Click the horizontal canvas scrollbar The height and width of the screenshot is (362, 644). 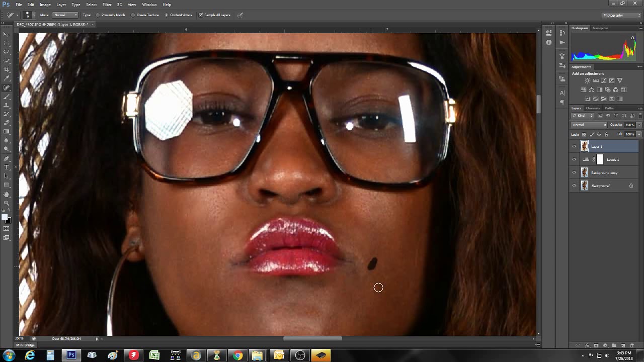point(312,338)
